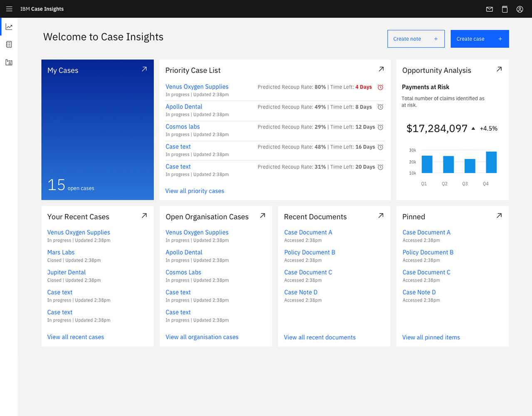Expand the My Cases card arrow
532x416 pixels.
pyautogui.click(x=144, y=69)
